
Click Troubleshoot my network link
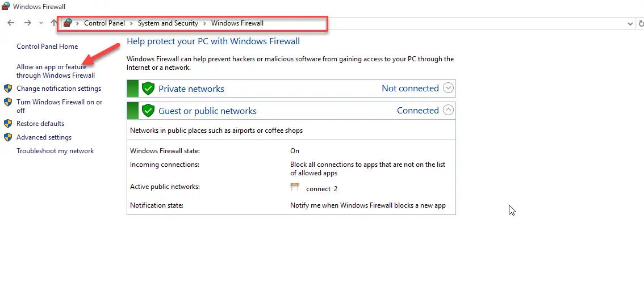pos(55,151)
